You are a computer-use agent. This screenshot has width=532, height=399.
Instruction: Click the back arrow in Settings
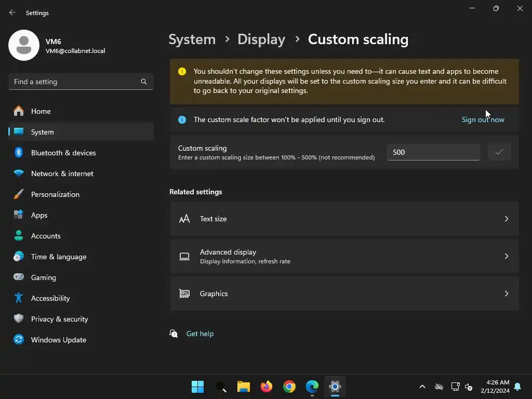tap(12, 12)
